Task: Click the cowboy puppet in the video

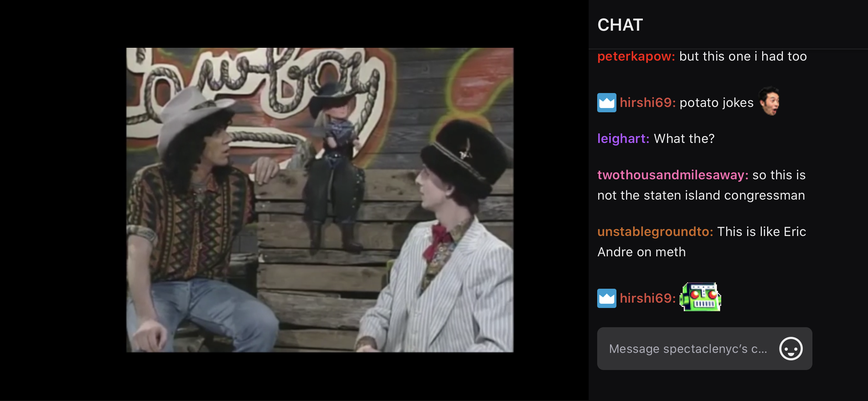Action: point(334,164)
